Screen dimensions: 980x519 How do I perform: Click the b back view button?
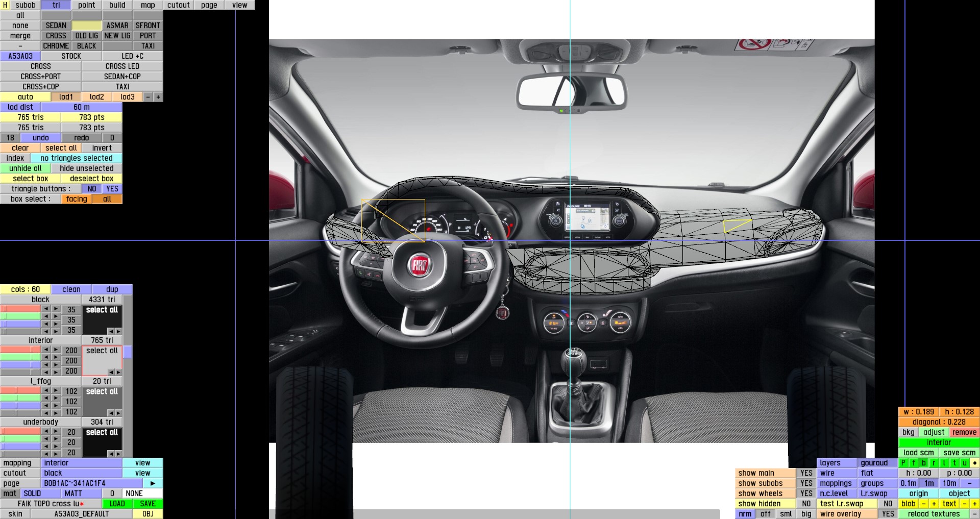pyautogui.click(x=924, y=463)
